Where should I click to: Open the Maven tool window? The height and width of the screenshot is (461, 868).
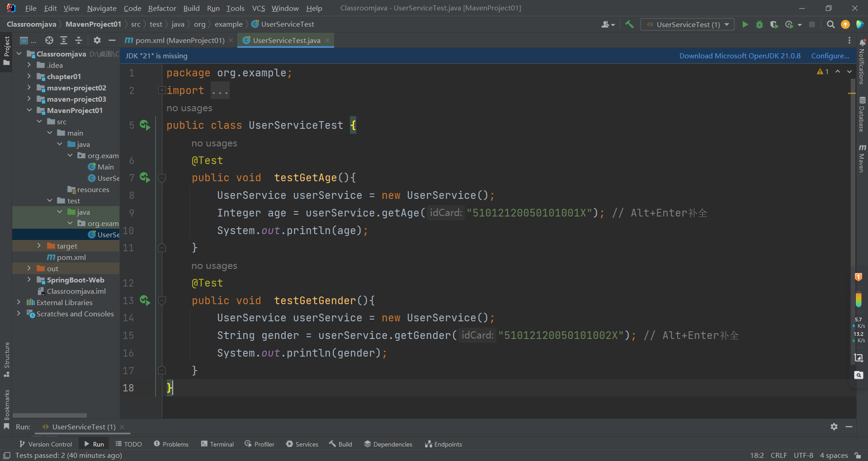[862, 159]
